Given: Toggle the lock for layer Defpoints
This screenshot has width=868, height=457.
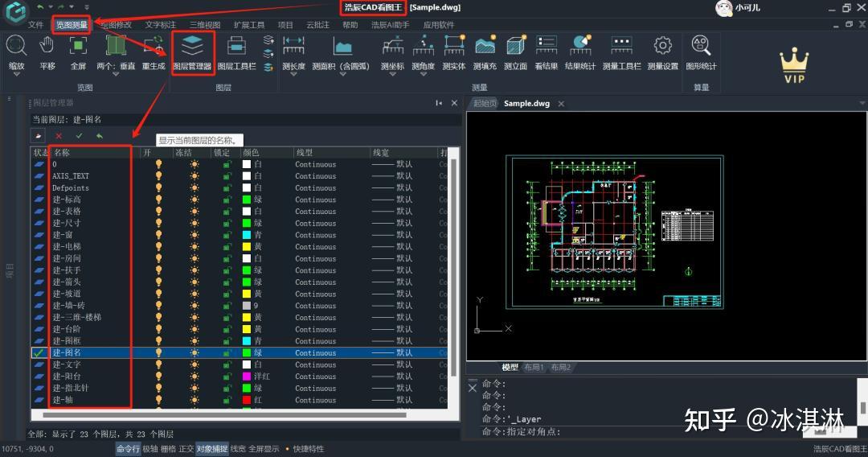Looking at the screenshot, I should tap(227, 187).
